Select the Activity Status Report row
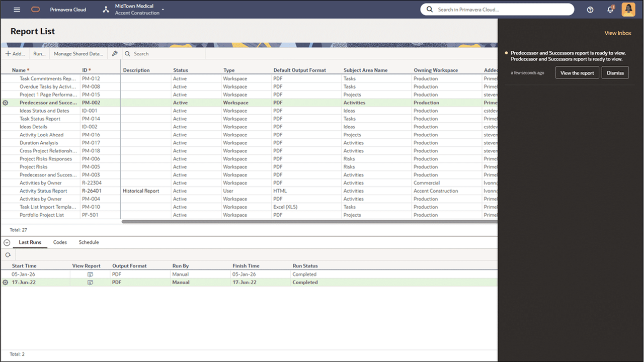Viewport: 644px width, 362px height. (44, 191)
